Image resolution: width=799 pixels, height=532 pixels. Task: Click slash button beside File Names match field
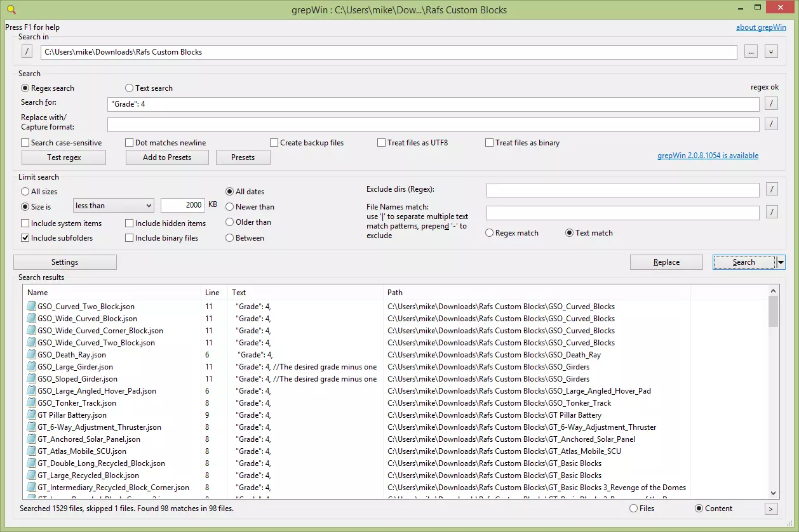coord(771,213)
